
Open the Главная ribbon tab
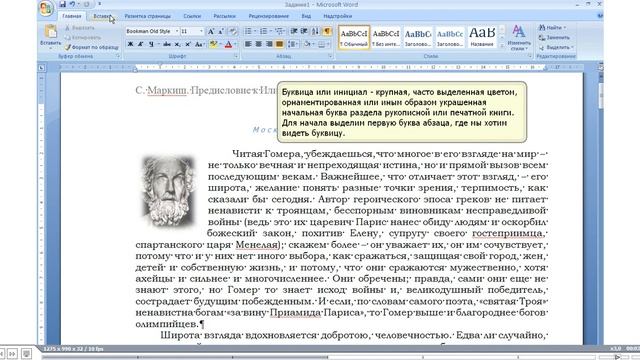[72, 16]
